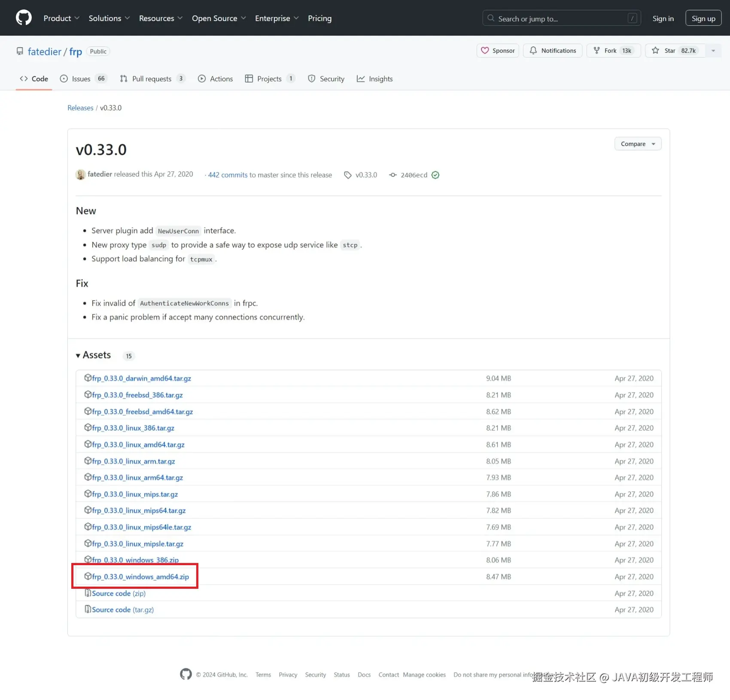Click the green verified check icon
The width and height of the screenshot is (730, 700).
(435, 175)
